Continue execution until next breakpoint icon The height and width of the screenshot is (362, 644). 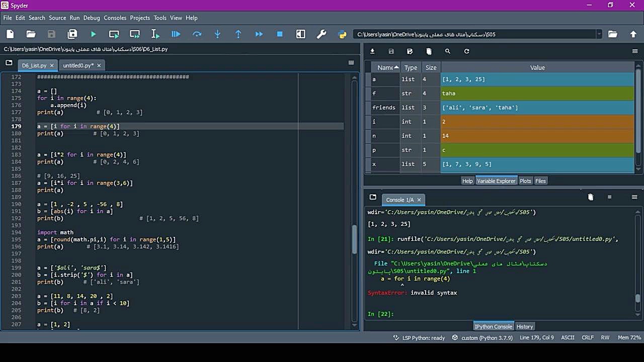259,34
